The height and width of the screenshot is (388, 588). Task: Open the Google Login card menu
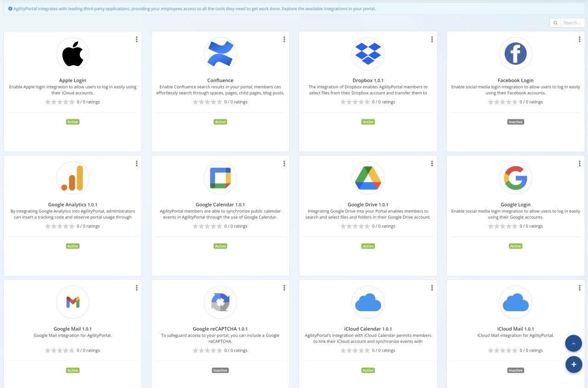(579, 163)
